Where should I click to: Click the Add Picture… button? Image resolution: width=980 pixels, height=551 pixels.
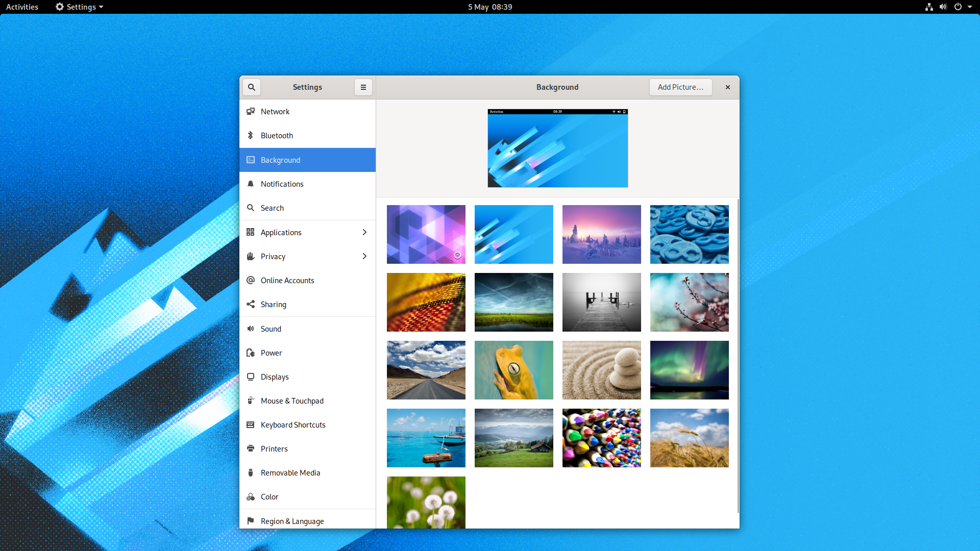coord(680,87)
